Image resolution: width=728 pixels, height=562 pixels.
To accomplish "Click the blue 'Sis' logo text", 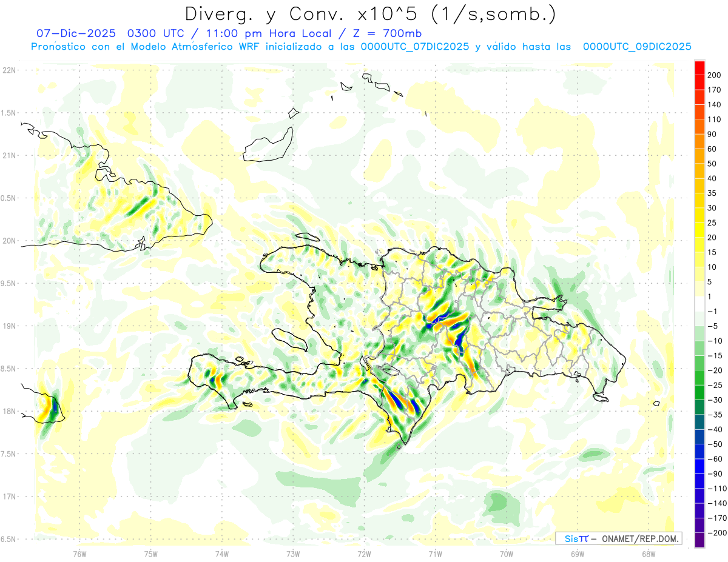I will (570, 538).
